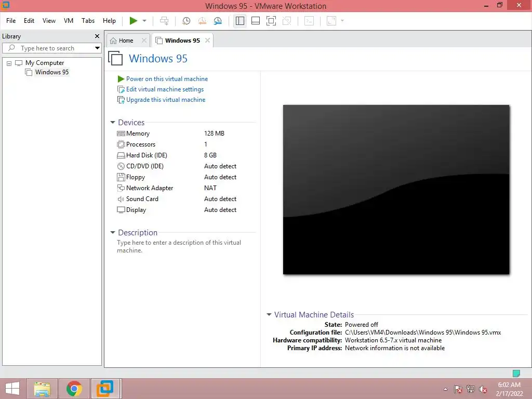Click the 128 MB memory value
The image size is (532, 399).
click(x=214, y=134)
